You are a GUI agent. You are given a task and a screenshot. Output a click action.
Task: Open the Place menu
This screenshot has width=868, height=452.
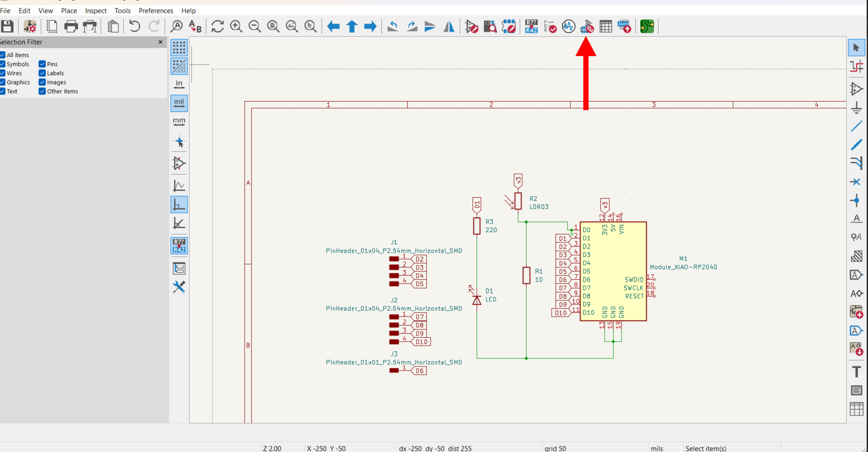(69, 11)
